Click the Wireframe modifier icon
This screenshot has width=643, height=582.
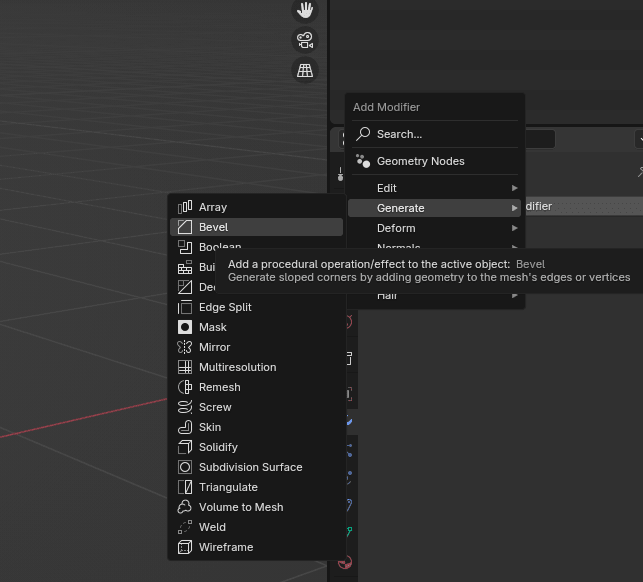[185, 547]
